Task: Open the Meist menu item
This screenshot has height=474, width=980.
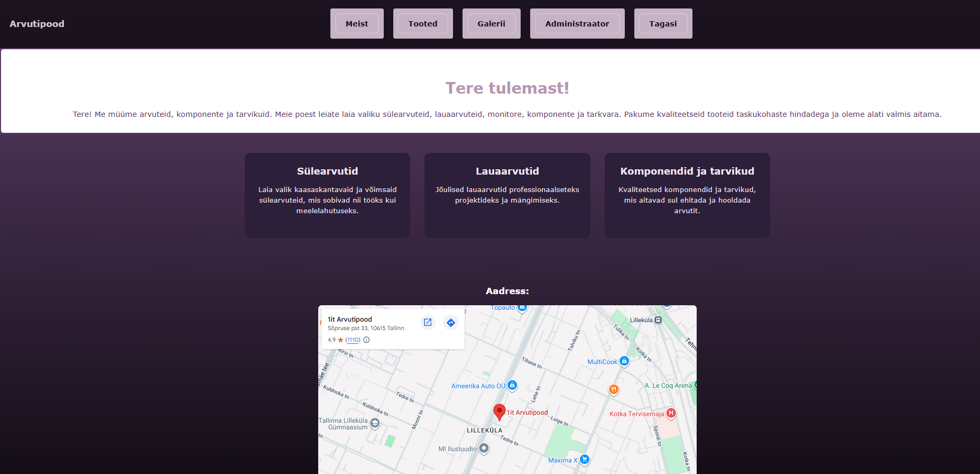Action: pyautogui.click(x=357, y=24)
